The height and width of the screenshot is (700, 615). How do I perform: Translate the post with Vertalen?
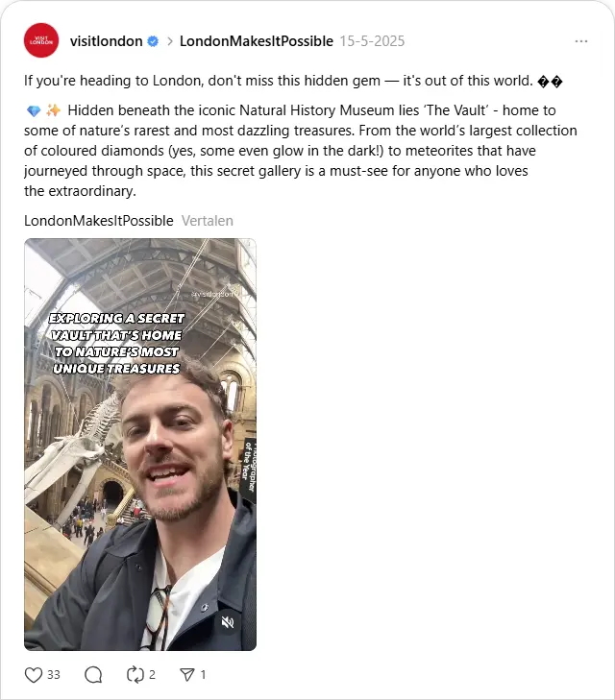(x=208, y=221)
